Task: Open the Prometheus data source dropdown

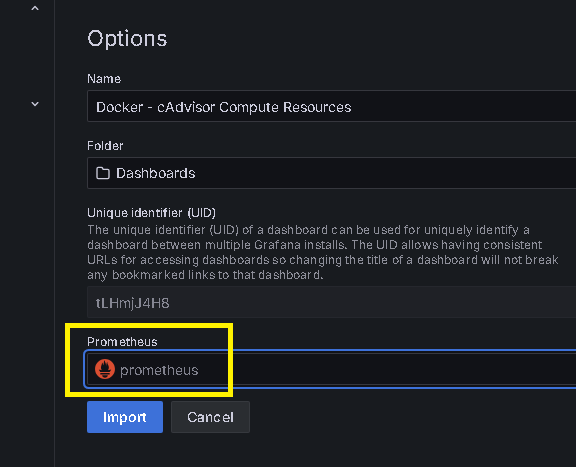Action: pos(330,369)
